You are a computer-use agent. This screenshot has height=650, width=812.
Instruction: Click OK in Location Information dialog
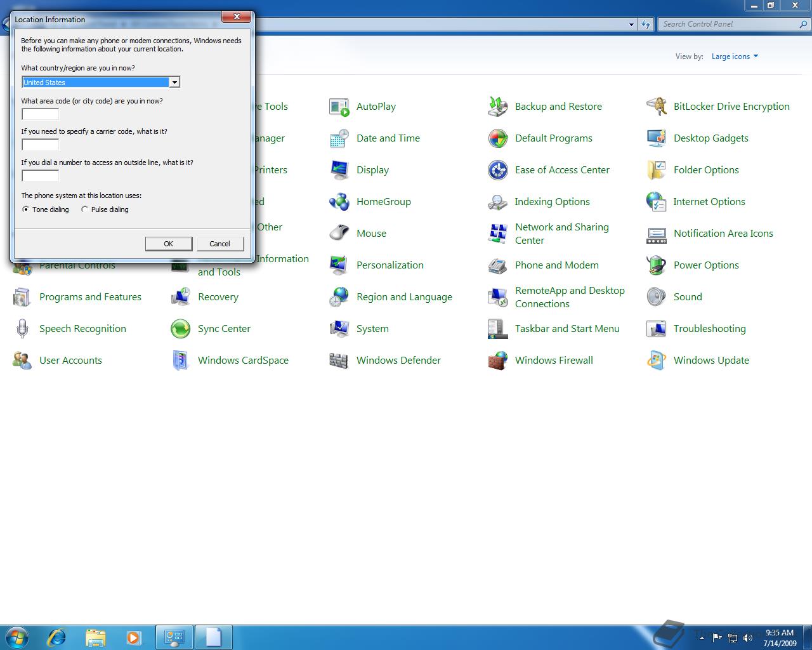tap(169, 244)
